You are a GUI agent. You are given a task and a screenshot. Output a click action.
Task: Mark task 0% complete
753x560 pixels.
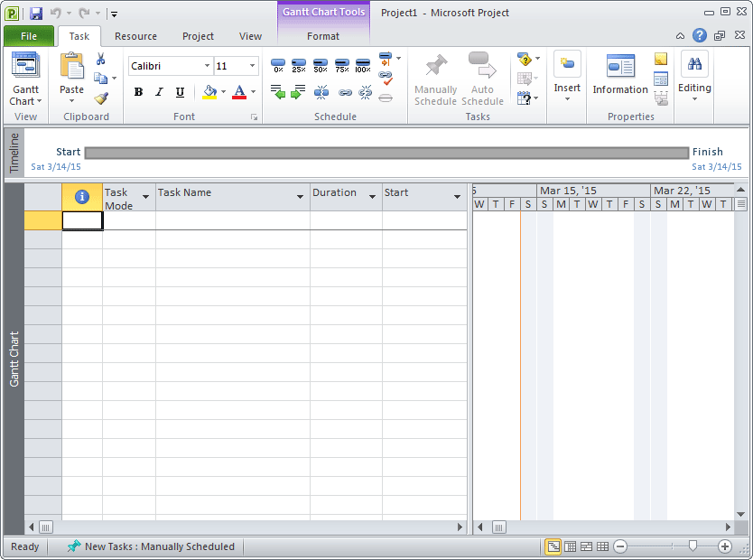278,65
